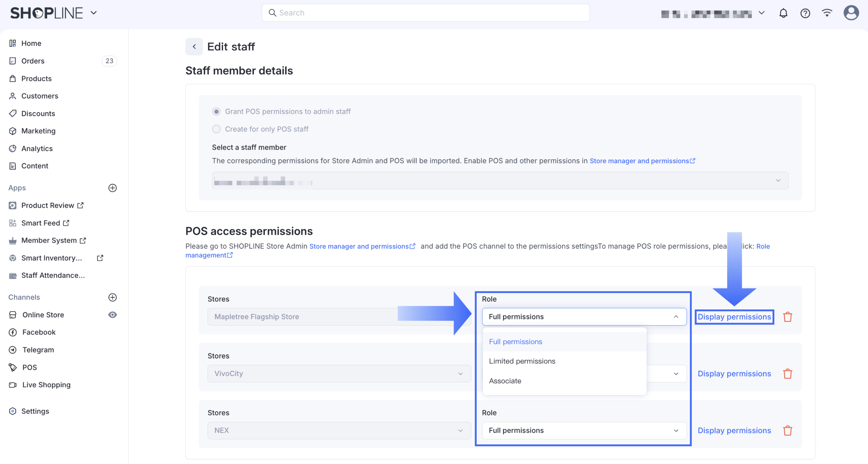Add a new channel with plus icon
Screen dimensions: 868x464
(112, 297)
